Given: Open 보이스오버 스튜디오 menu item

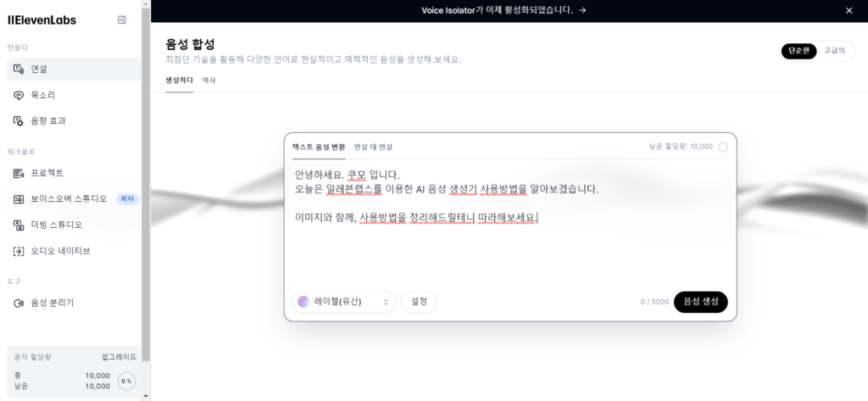Looking at the screenshot, I should click(75, 199).
